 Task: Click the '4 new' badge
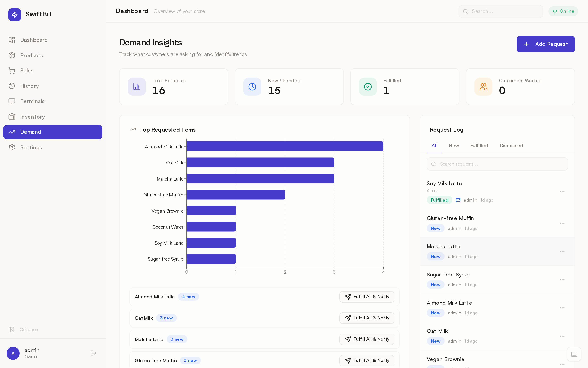[x=189, y=297]
